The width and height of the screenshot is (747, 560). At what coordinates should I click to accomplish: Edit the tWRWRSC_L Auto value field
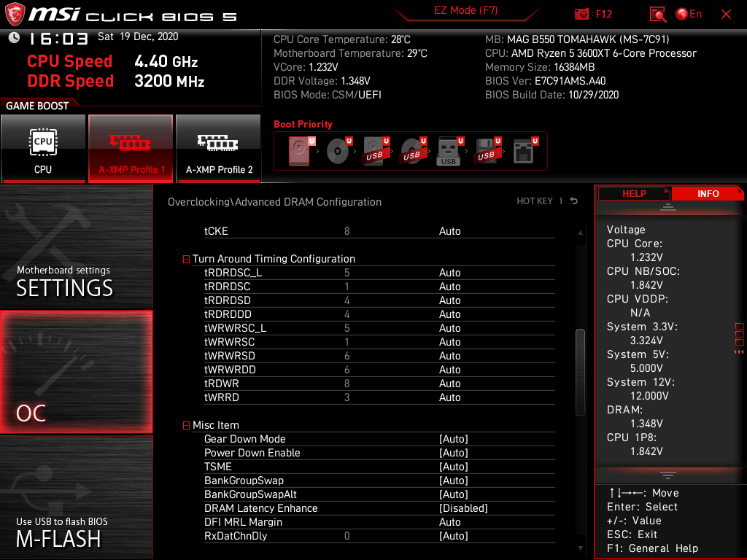[449, 327]
